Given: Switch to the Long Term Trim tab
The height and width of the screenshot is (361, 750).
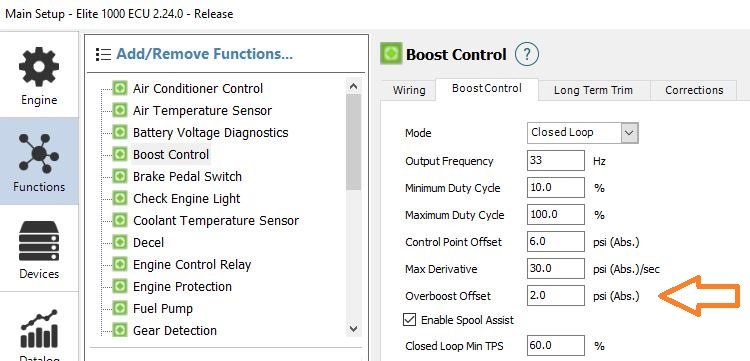Looking at the screenshot, I should click(593, 90).
